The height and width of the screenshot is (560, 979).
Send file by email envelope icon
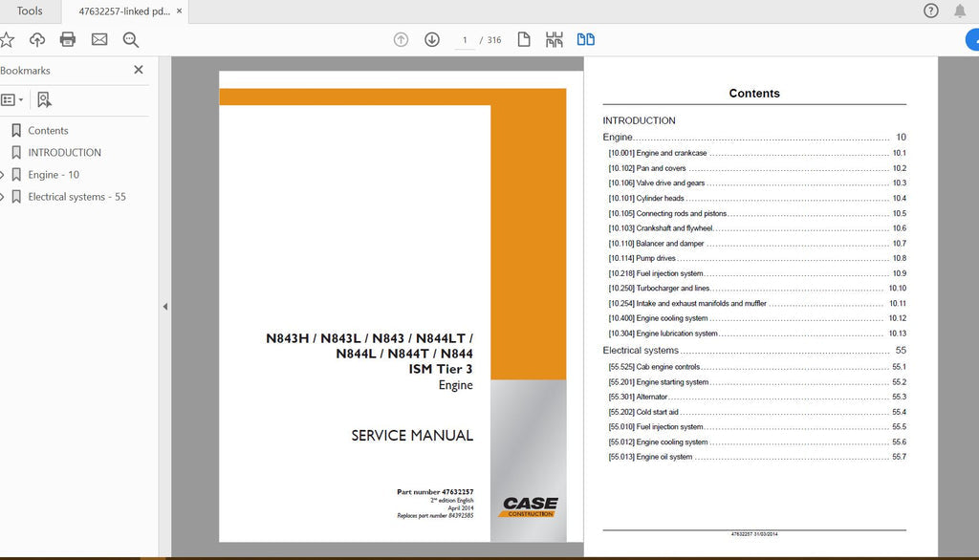click(99, 40)
